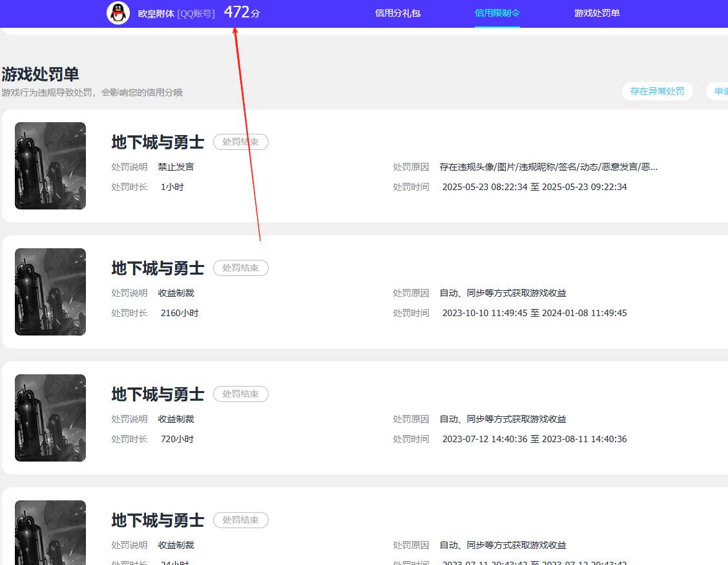
Task: Click the 存在异常处罚 button
Action: [x=657, y=91]
